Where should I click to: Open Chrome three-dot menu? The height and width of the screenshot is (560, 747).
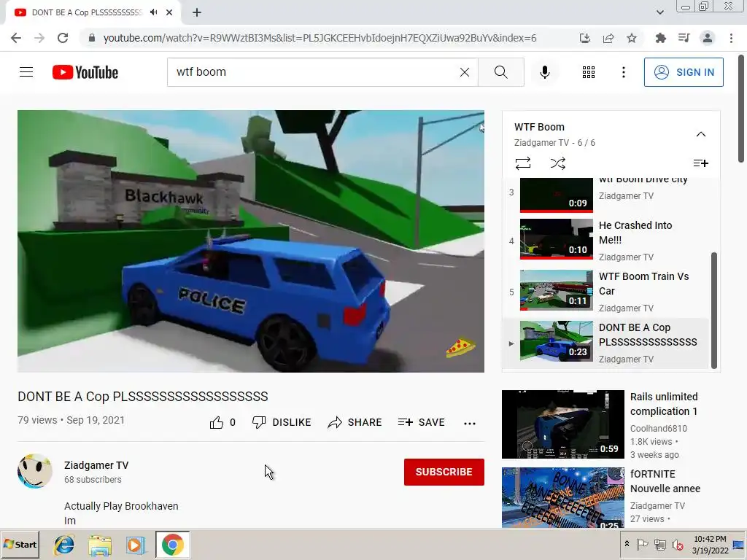731,38
